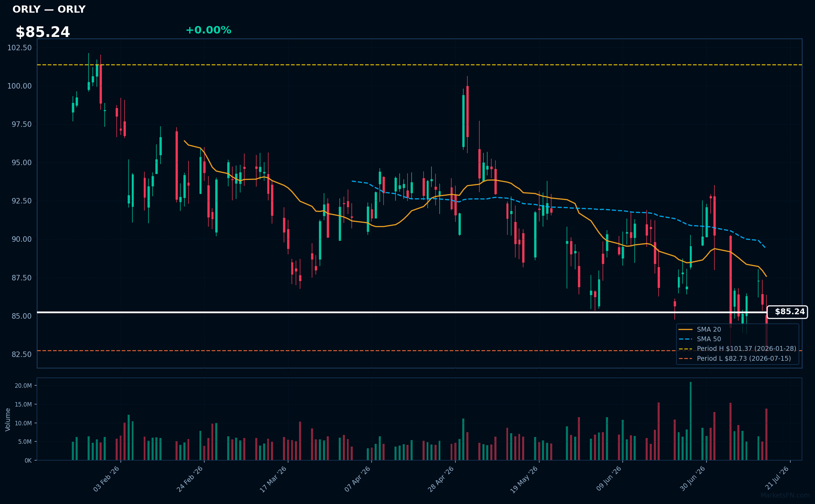Click the 5.0M volume axis label
Image resolution: width=815 pixels, height=504 pixels.
coord(25,442)
